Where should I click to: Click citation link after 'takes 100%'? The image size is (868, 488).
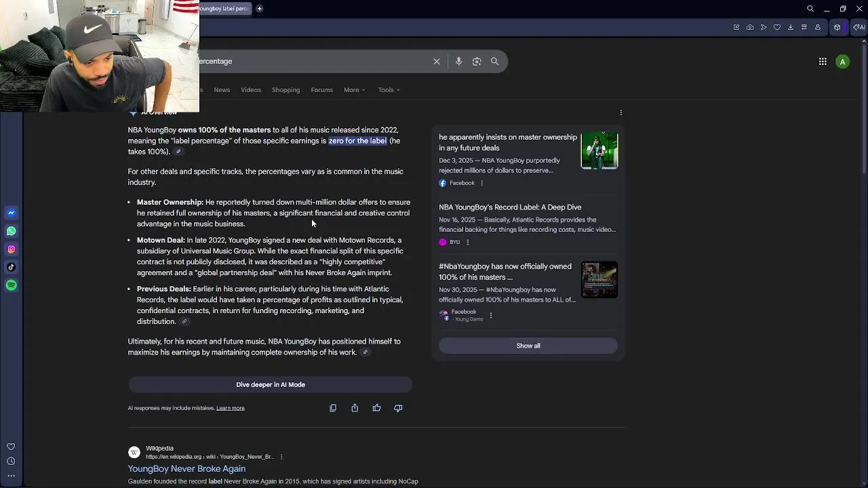click(x=178, y=152)
